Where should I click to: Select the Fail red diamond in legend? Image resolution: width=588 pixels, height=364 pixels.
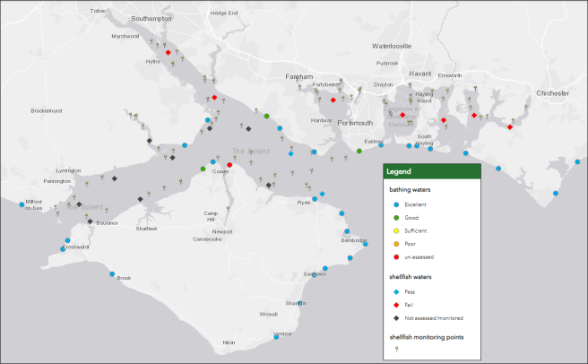[397, 305]
